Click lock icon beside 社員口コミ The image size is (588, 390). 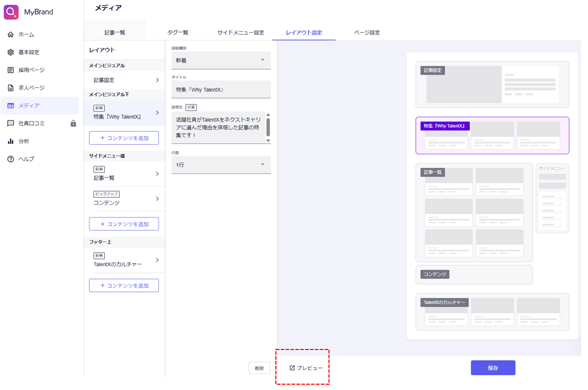click(x=74, y=124)
